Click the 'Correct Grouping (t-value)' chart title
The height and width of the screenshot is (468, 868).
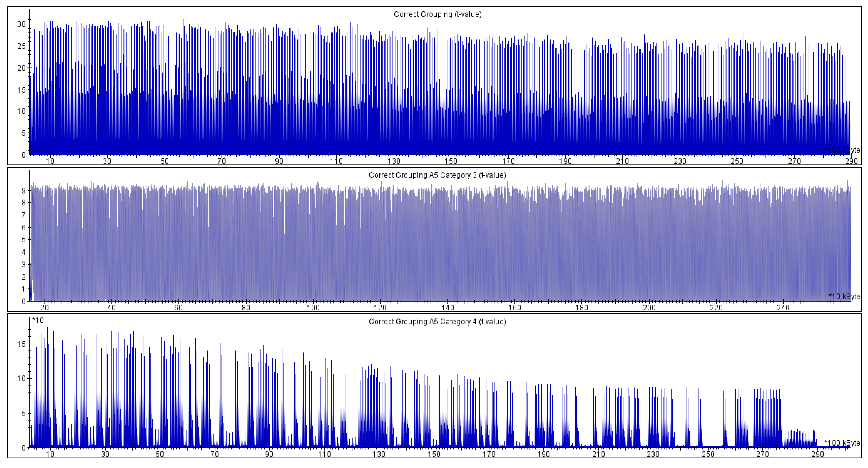pyautogui.click(x=437, y=14)
